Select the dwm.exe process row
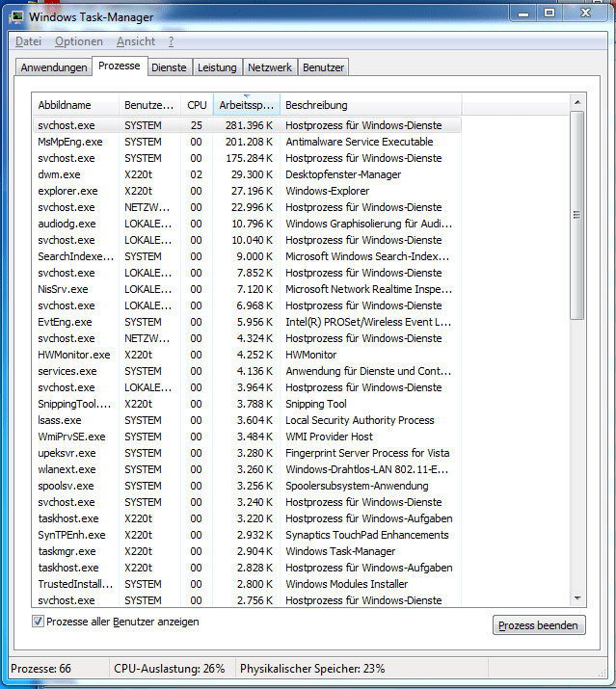The height and width of the screenshot is (689, 616). point(247,174)
